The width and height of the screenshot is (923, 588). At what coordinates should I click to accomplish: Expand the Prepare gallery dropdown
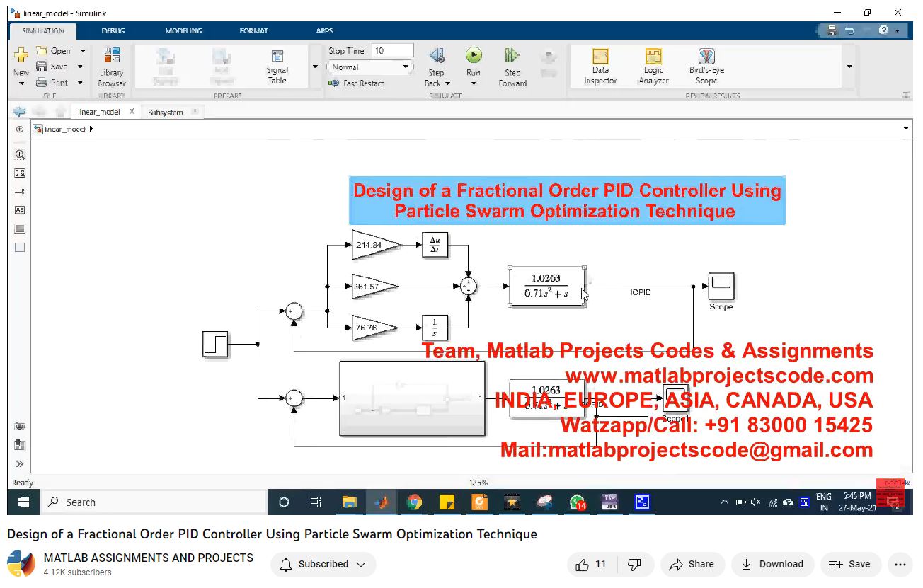pos(315,67)
